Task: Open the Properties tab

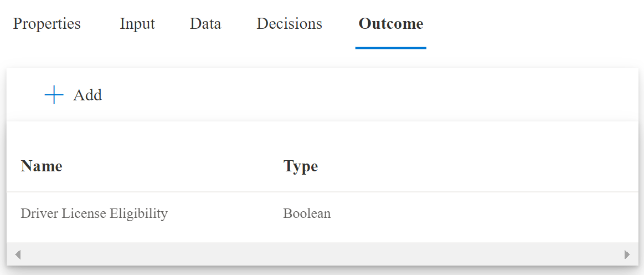Action: 47,24
